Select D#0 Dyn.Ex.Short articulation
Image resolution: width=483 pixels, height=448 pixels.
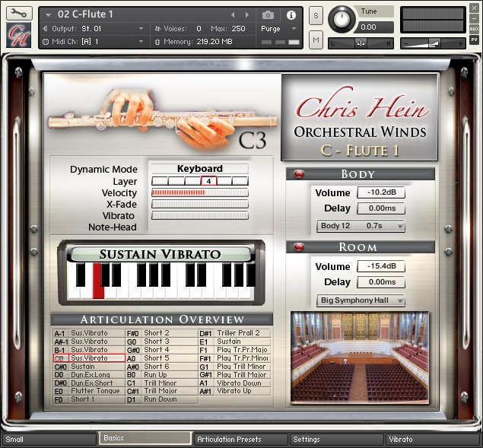pos(89,383)
